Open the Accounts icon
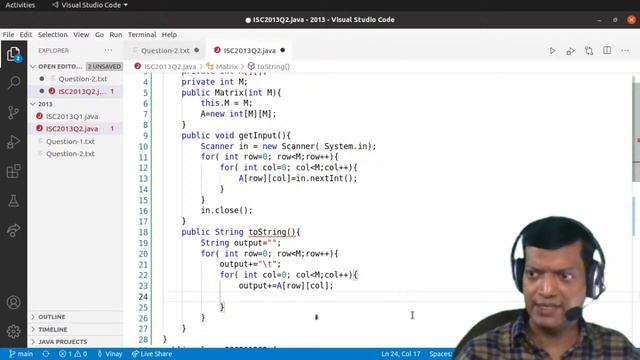This screenshot has height=360, width=640. pos(13,302)
